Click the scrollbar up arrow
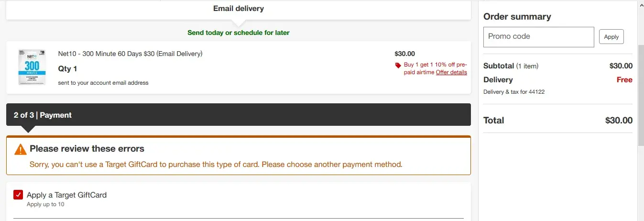This screenshot has height=221, width=644. tap(641, 4)
